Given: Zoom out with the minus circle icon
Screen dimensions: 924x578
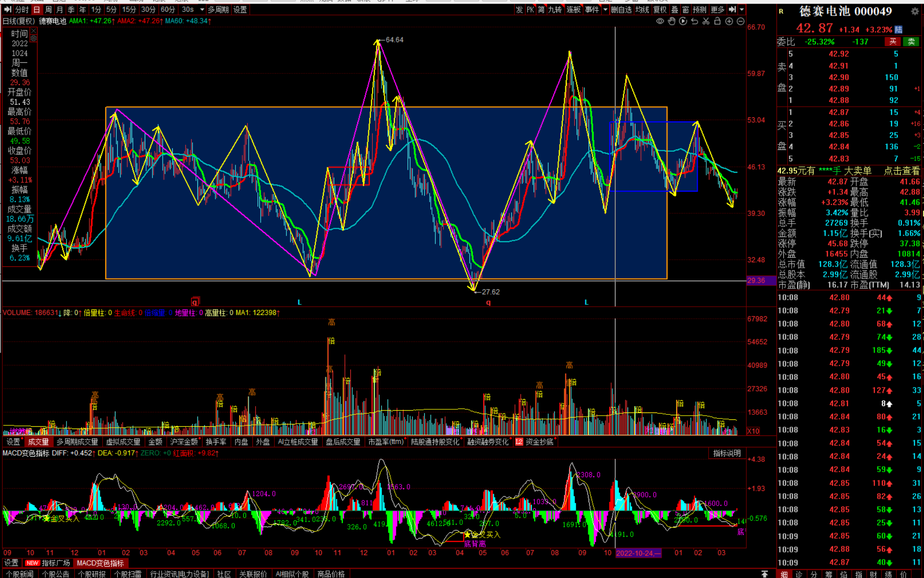Looking at the screenshot, I should point(741,21).
